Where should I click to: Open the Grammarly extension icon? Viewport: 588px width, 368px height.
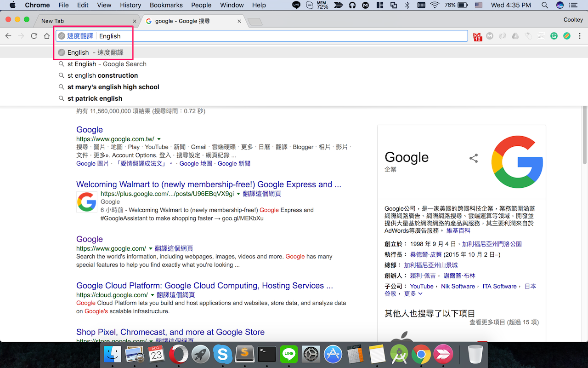coord(554,36)
